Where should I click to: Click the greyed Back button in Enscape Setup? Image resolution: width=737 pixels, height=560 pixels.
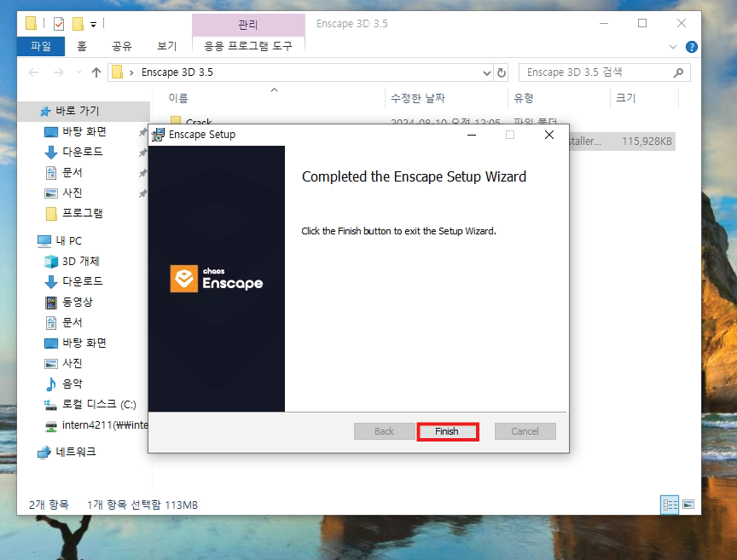tap(384, 431)
